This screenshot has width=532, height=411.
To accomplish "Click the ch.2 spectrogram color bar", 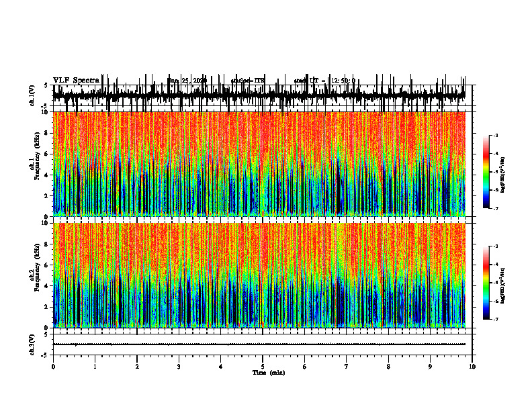I will coord(486,283).
